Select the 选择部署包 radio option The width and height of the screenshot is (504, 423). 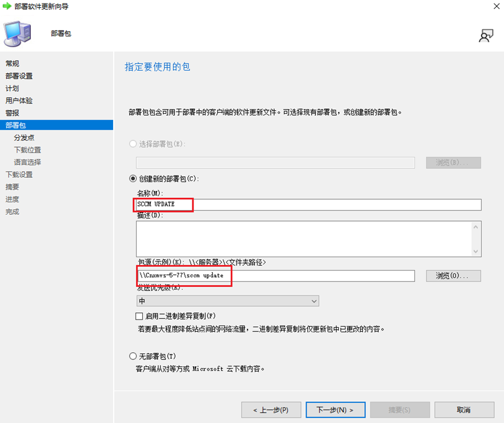point(133,143)
